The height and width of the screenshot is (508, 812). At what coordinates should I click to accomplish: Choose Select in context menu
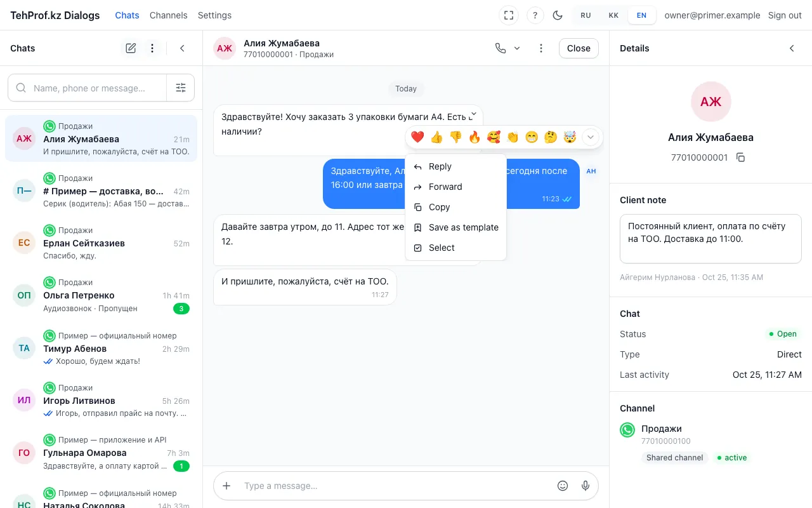pos(455,248)
